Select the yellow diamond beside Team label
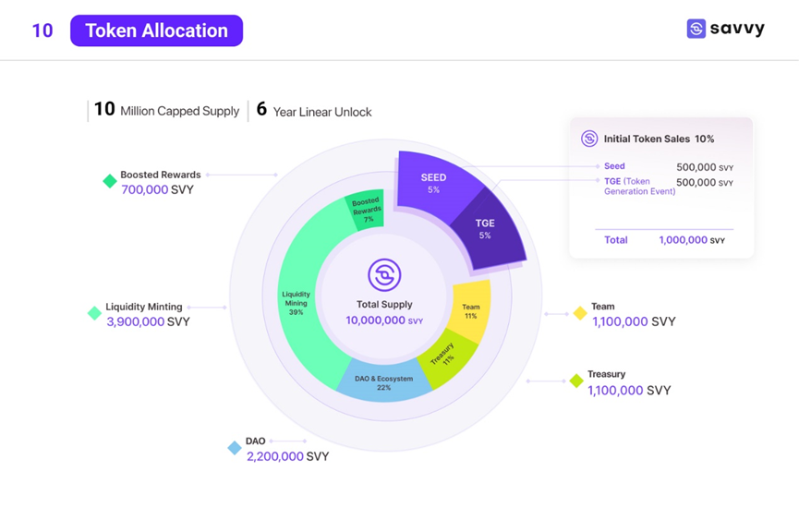 (580, 313)
